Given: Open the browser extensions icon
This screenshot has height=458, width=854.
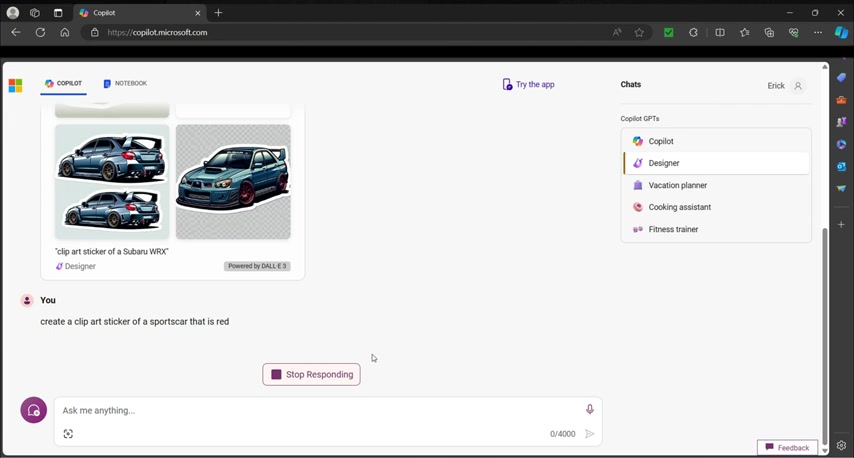Looking at the screenshot, I should [693, 32].
